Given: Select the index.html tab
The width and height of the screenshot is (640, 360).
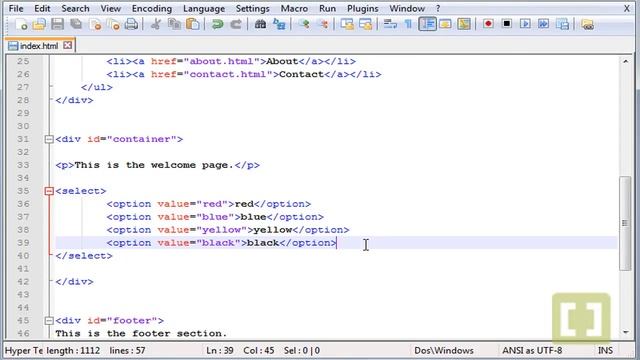Looking at the screenshot, I should click(39, 46).
